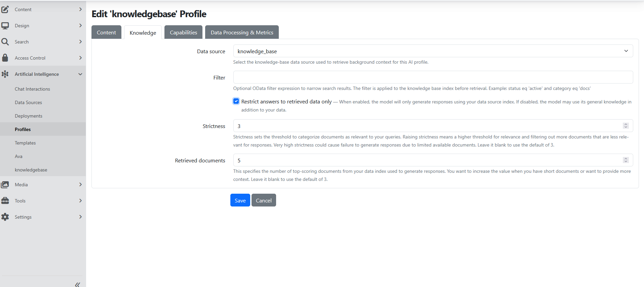Cancel editing the profile
Image resolution: width=644 pixels, height=287 pixels.
[264, 200]
